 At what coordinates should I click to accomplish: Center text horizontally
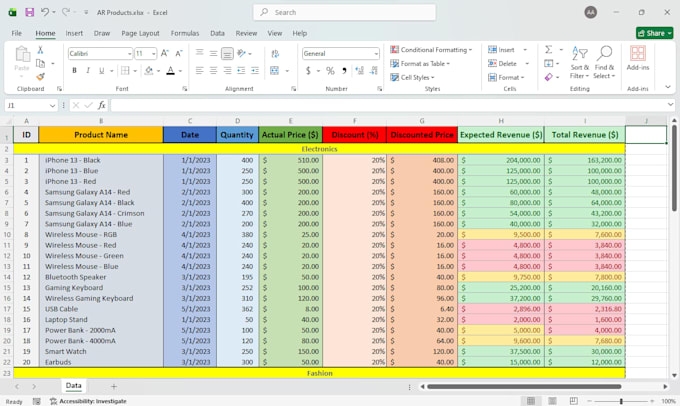click(213, 70)
